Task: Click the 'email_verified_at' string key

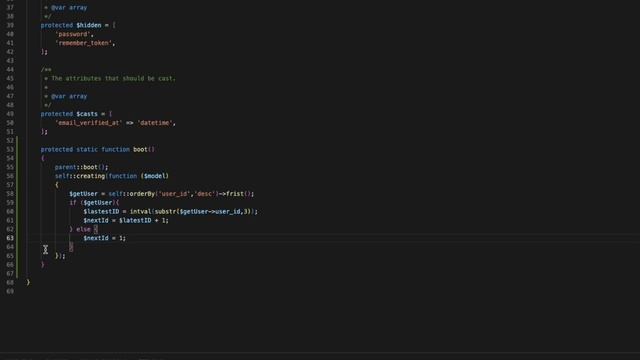Action: [x=89, y=123]
